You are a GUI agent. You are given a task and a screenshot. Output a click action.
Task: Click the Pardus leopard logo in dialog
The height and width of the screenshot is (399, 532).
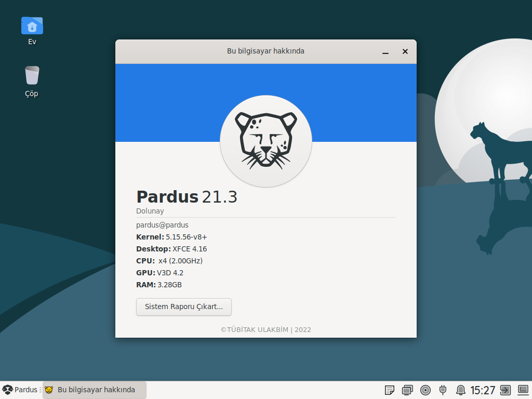[265, 141]
